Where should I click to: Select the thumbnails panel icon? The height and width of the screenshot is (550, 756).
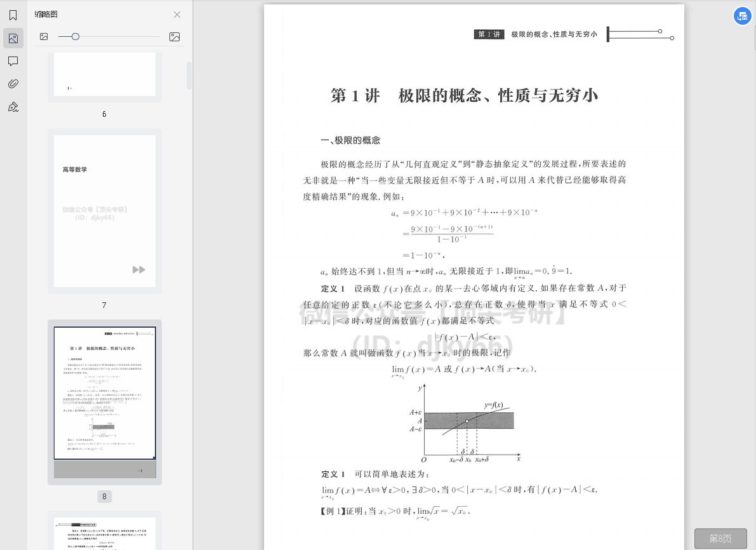(x=13, y=38)
